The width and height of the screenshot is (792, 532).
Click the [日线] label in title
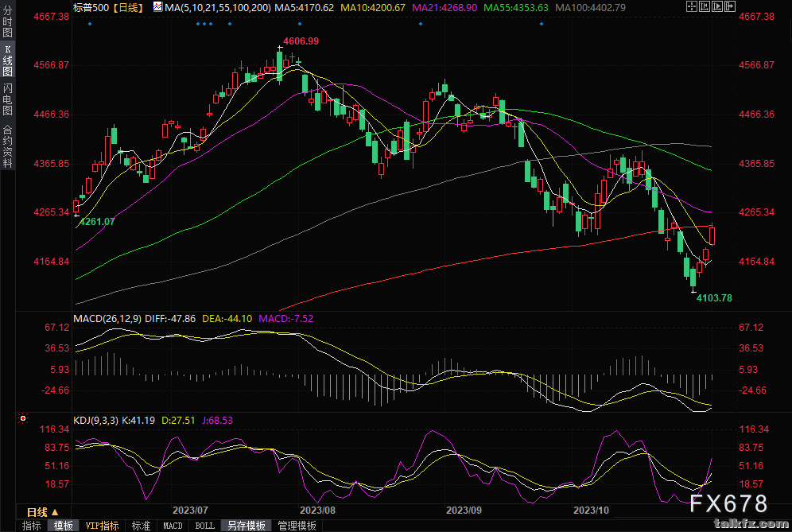click(x=129, y=8)
